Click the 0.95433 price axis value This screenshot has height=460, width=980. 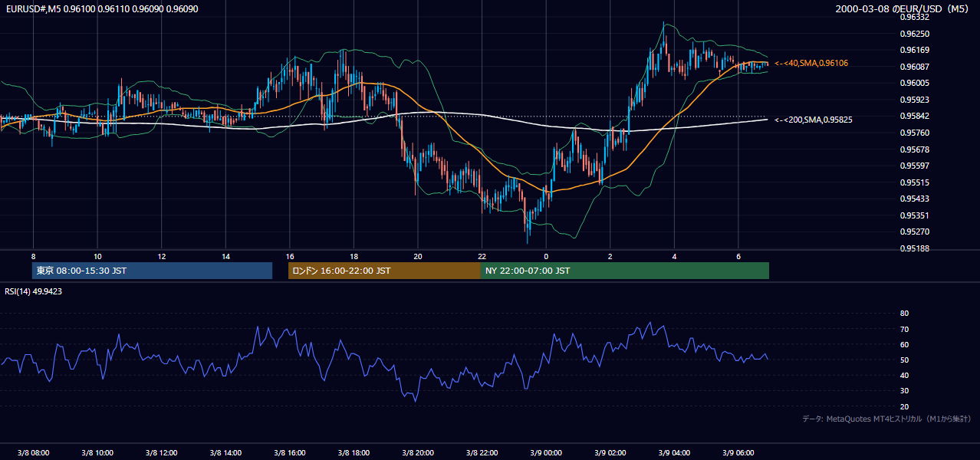pyautogui.click(x=914, y=199)
